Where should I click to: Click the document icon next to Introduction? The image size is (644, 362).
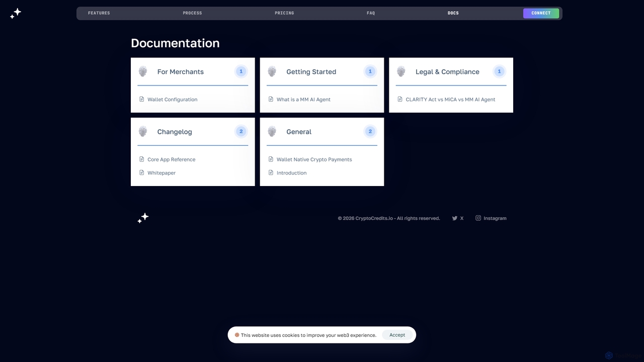(x=271, y=172)
